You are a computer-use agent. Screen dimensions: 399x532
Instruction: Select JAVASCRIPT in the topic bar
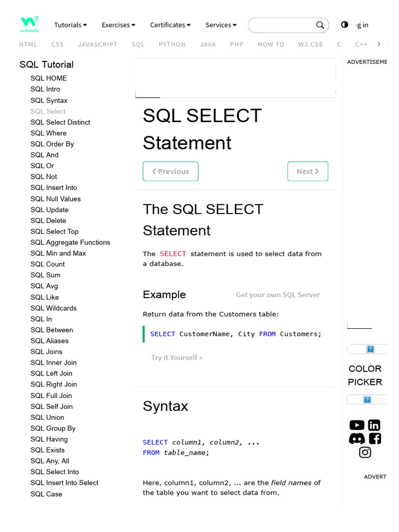pyautogui.click(x=98, y=45)
